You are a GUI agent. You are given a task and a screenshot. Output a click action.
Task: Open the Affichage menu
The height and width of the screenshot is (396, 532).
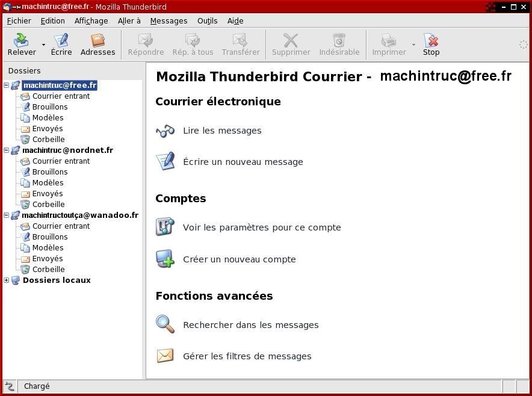tap(91, 21)
